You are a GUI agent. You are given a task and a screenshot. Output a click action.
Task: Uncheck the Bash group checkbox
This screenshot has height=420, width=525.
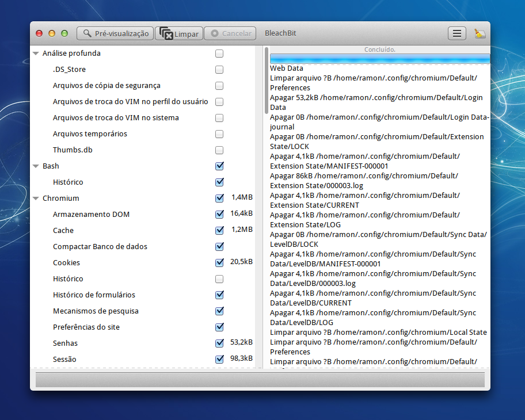coord(219,166)
